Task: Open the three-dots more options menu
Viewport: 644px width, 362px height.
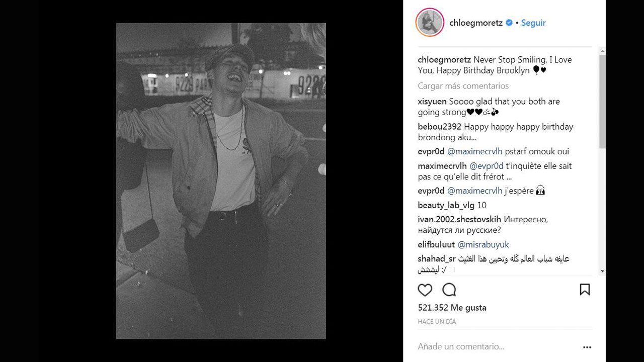Action: click(587, 347)
